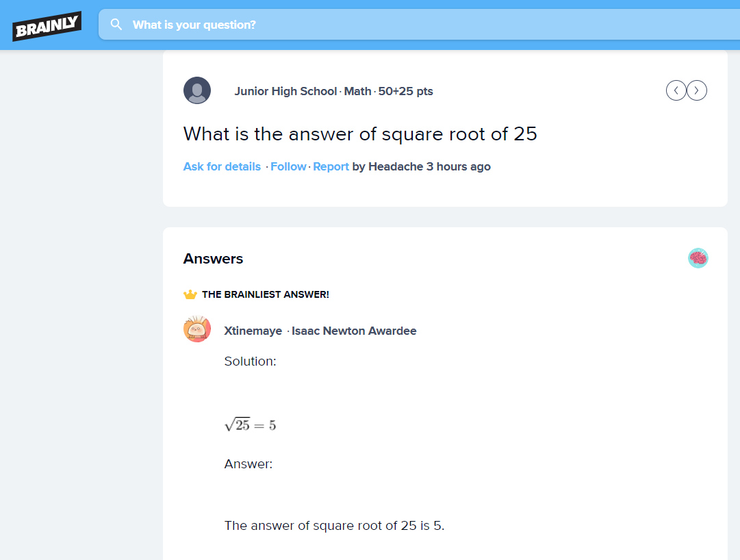Open Xtinemaye's profile name
This screenshot has width=740, height=560.
click(253, 331)
